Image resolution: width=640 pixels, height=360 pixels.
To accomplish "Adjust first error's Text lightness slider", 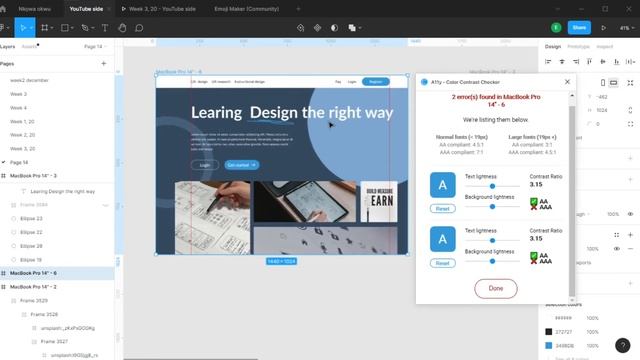I will (492, 186).
